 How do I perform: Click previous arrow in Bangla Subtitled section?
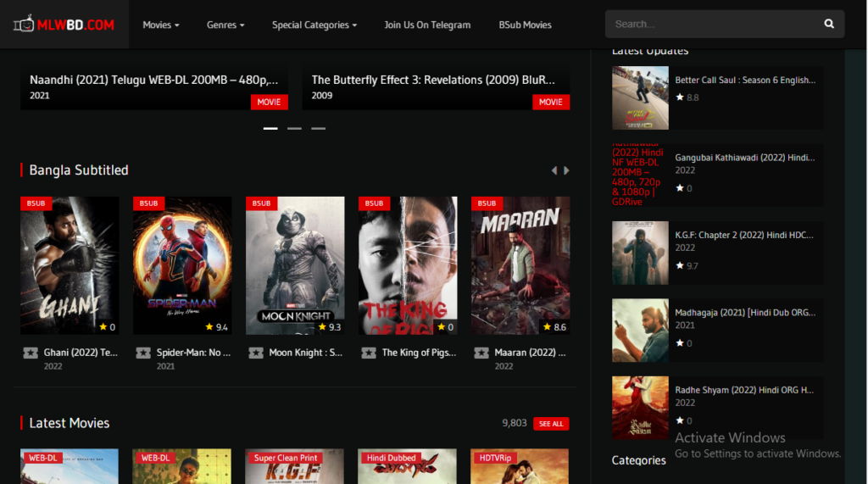(554, 170)
